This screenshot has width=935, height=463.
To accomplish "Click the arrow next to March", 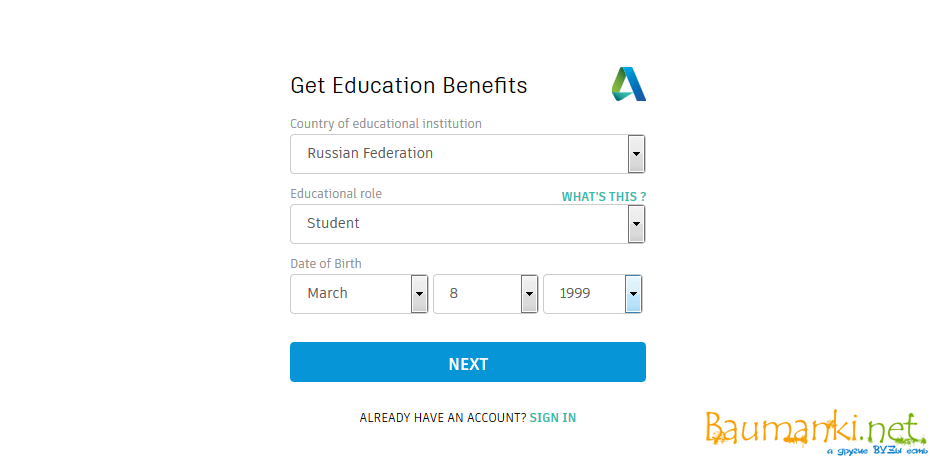I will pos(420,294).
